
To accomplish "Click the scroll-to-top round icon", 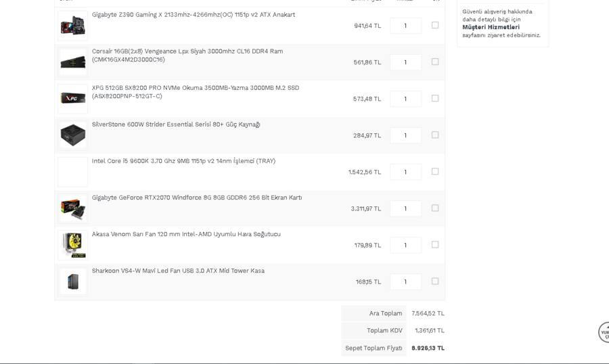I will tap(604, 332).
